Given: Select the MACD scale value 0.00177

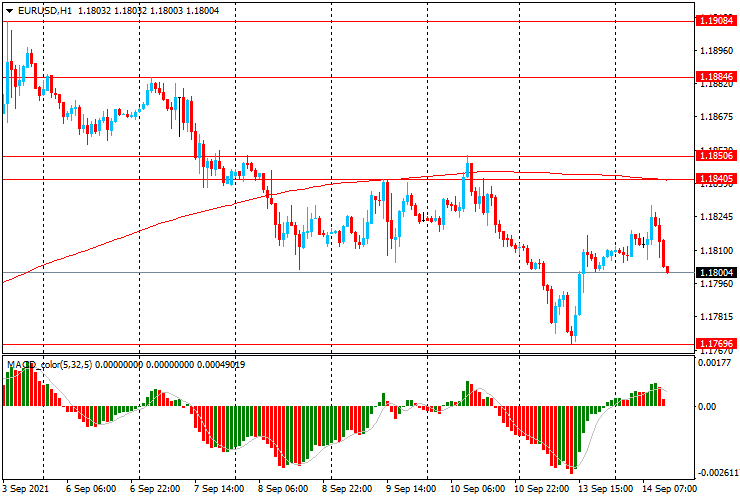Looking at the screenshot, I should (x=715, y=363).
